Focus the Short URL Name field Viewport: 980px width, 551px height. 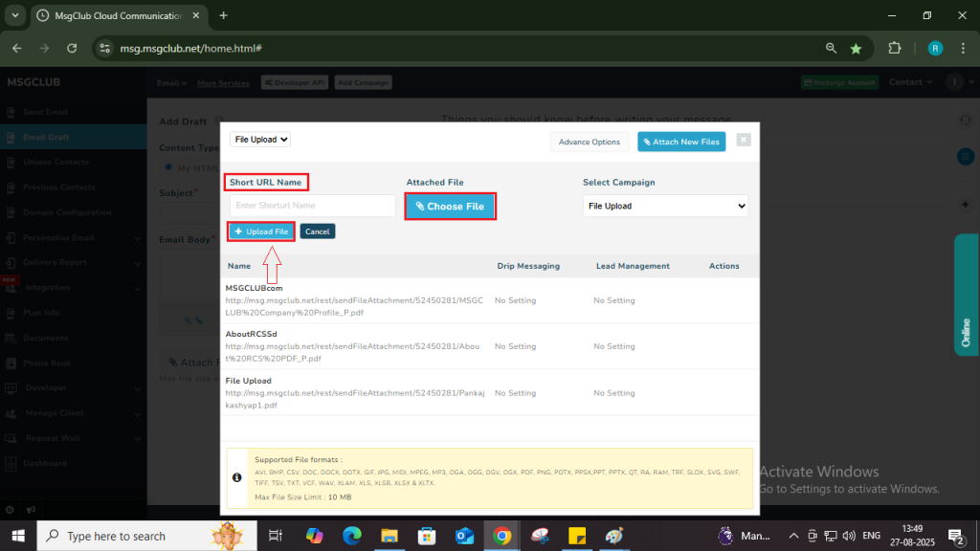point(313,206)
